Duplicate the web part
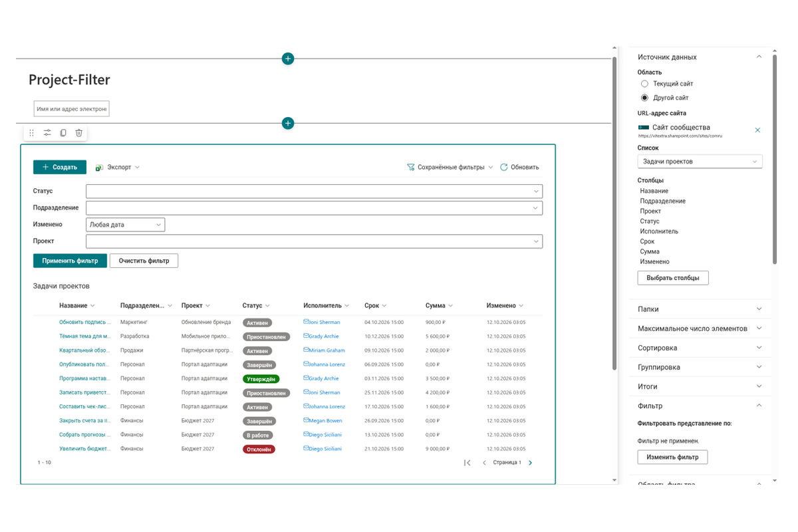This screenshot has height=532, width=798. tap(63, 133)
